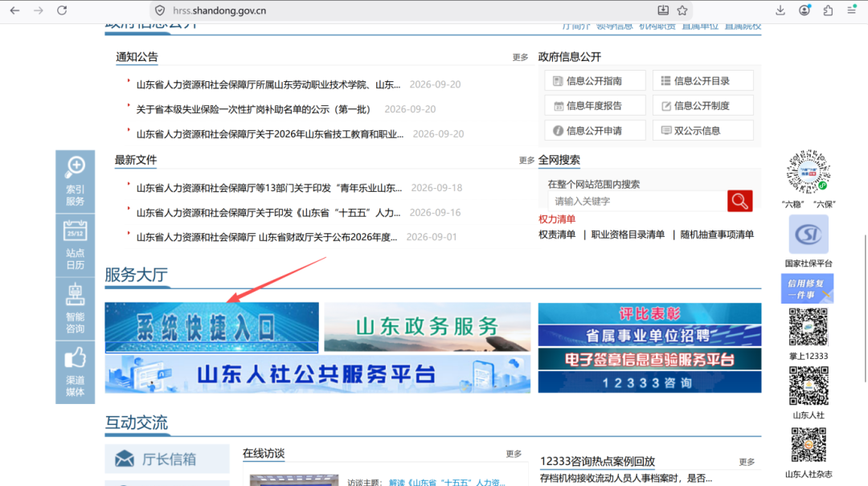Click the 通知公告 section heading
The image size is (868, 486).
coord(137,57)
